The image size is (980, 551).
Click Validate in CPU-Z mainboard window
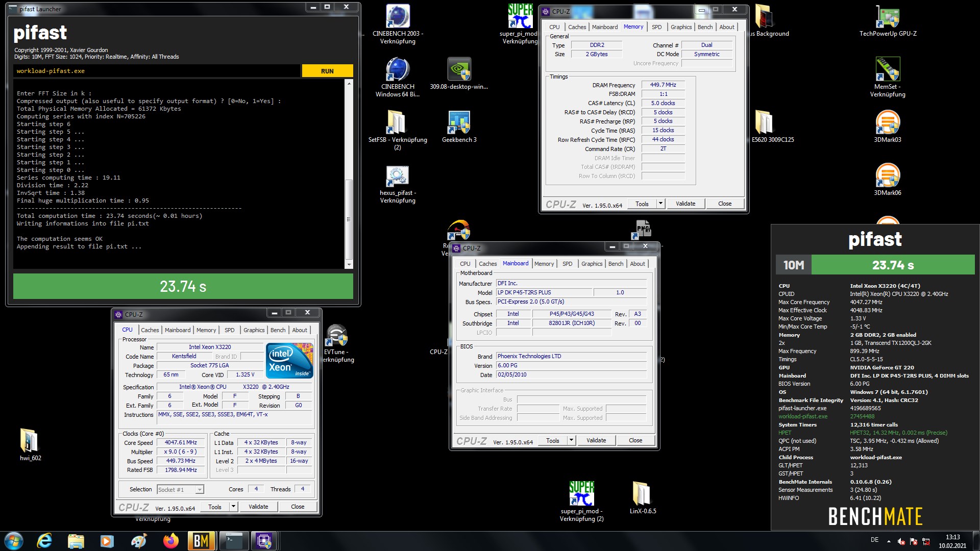coord(596,440)
